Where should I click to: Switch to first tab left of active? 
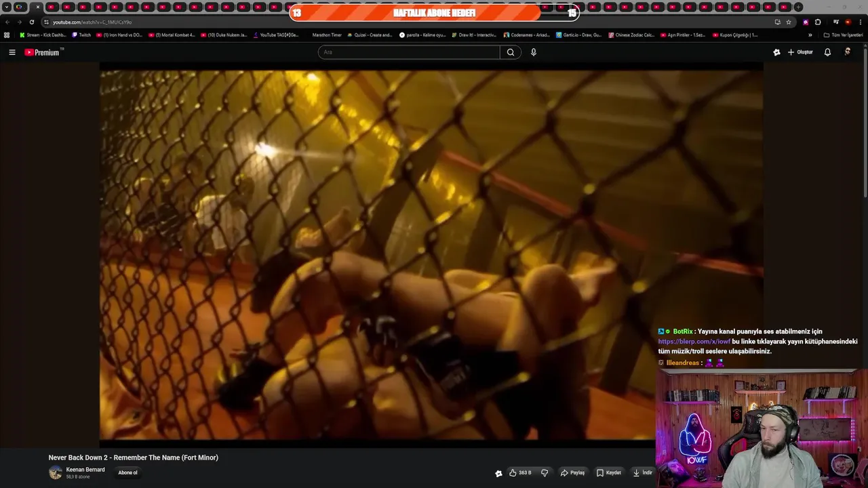point(19,7)
